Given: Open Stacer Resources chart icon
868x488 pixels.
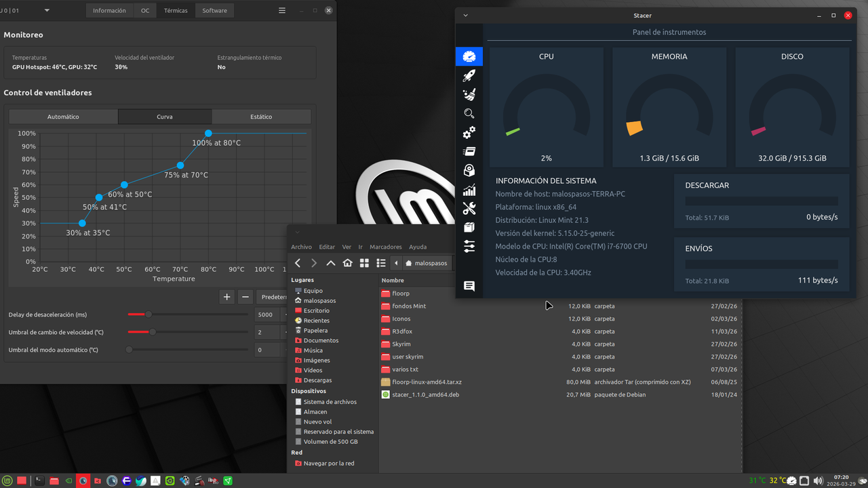Looking at the screenshot, I should tap(469, 190).
